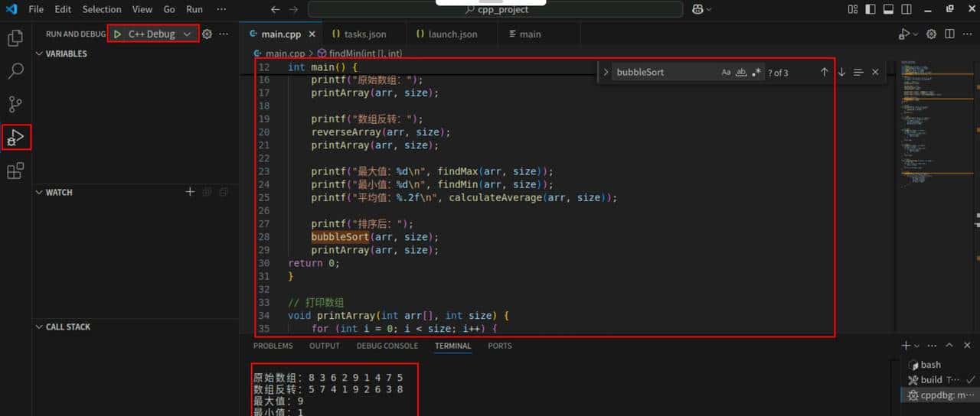Open the Explorer view in activity bar
The height and width of the screenshot is (416, 980).
tap(15, 37)
